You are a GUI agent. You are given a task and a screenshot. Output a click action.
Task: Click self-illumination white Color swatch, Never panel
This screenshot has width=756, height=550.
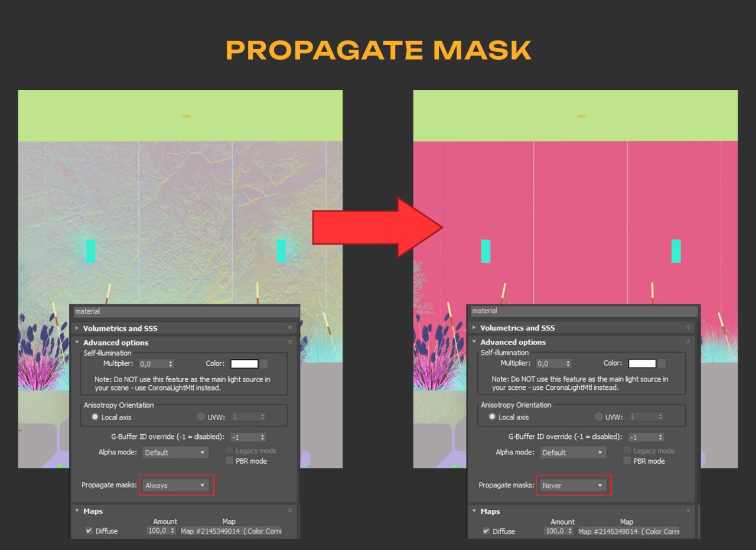[x=642, y=363]
